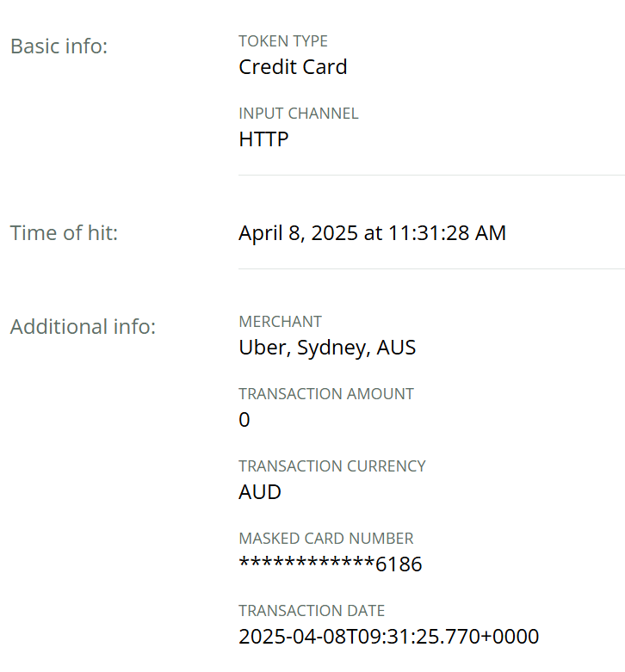Screen dimensions: 625x672
Task: Click the TRANSACTION DATE field label
Action: coord(311,611)
